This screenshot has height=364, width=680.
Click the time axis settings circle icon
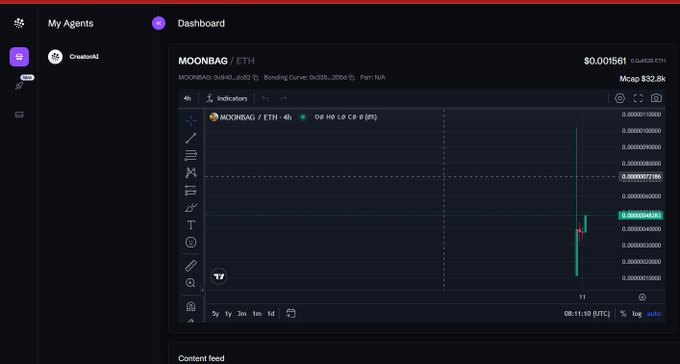pos(642,297)
